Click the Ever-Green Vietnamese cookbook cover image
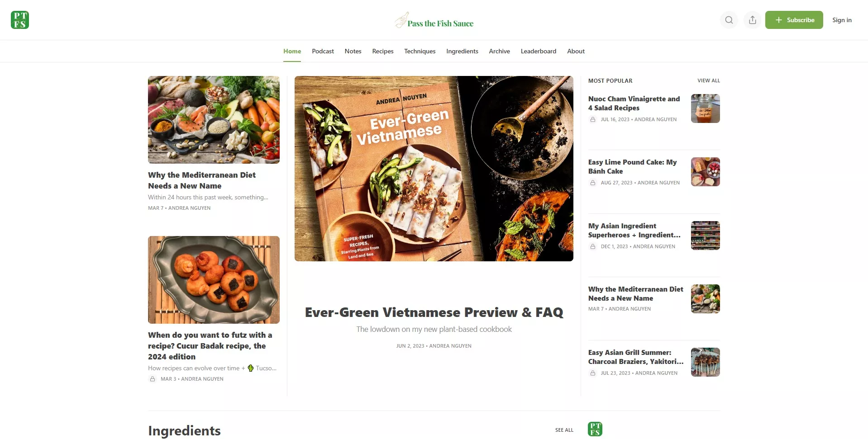Screen dimensions: 868x439 (x=434, y=169)
